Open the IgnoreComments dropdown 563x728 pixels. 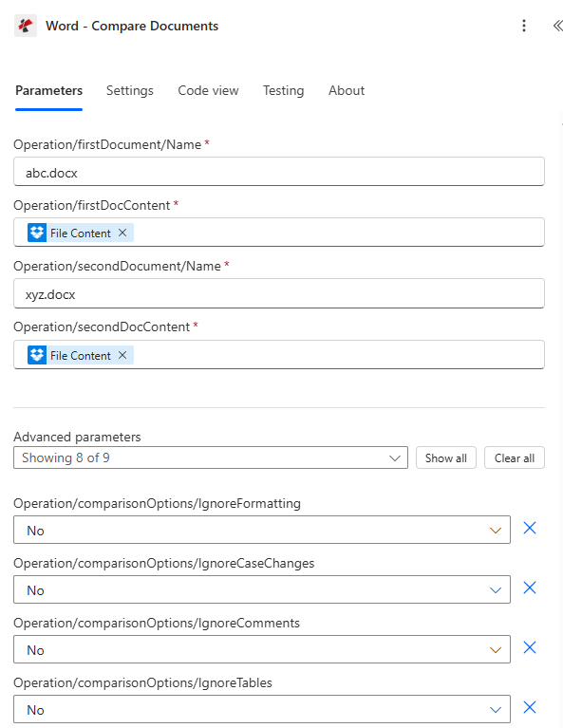click(262, 649)
